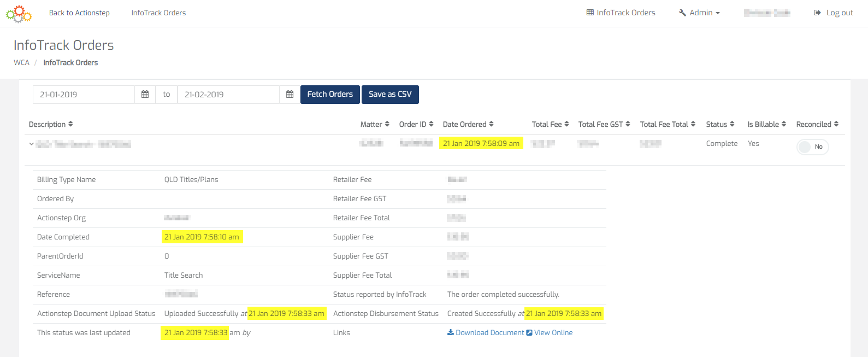Click QLD Titles/Plans billing type value
The height and width of the screenshot is (357, 868).
(x=191, y=179)
